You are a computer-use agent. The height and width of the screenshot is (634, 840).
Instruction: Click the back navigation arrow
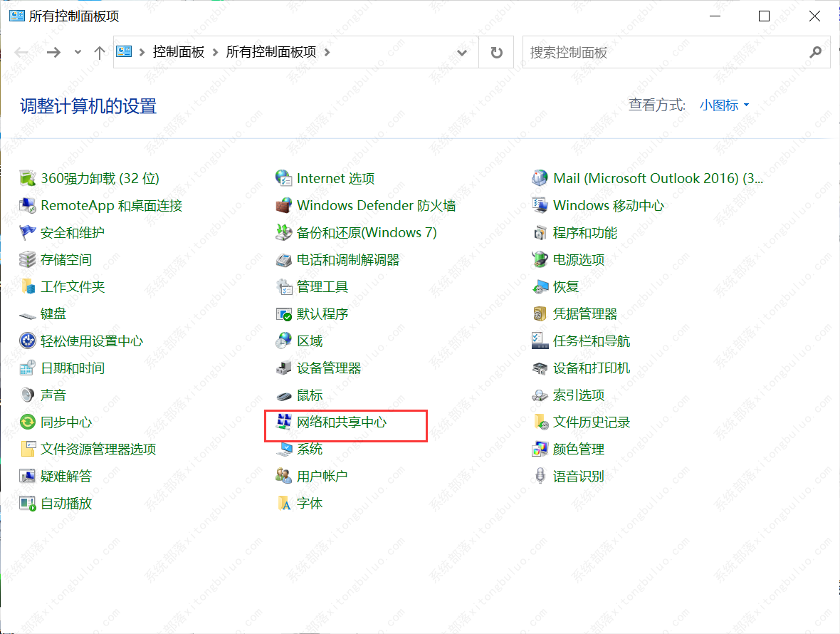tap(21, 51)
